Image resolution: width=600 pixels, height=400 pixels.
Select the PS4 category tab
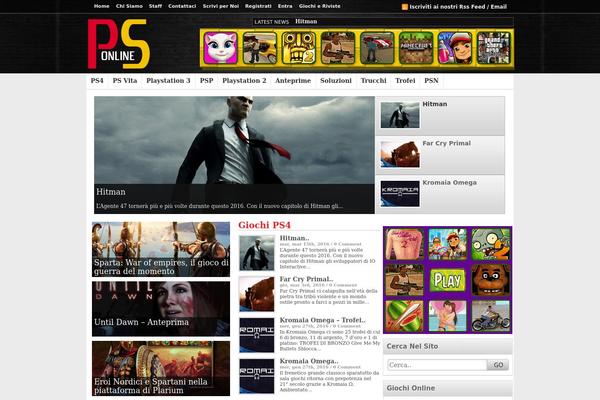click(x=97, y=81)
